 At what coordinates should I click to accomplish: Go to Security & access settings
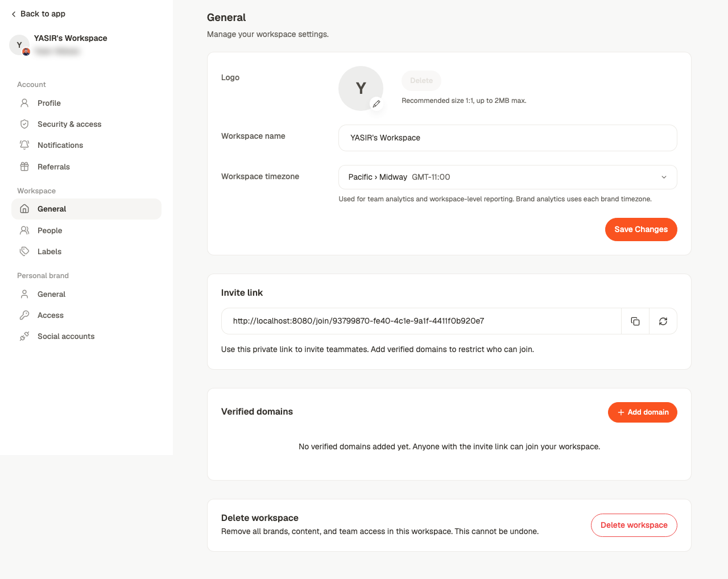click(x=86, y=124)
